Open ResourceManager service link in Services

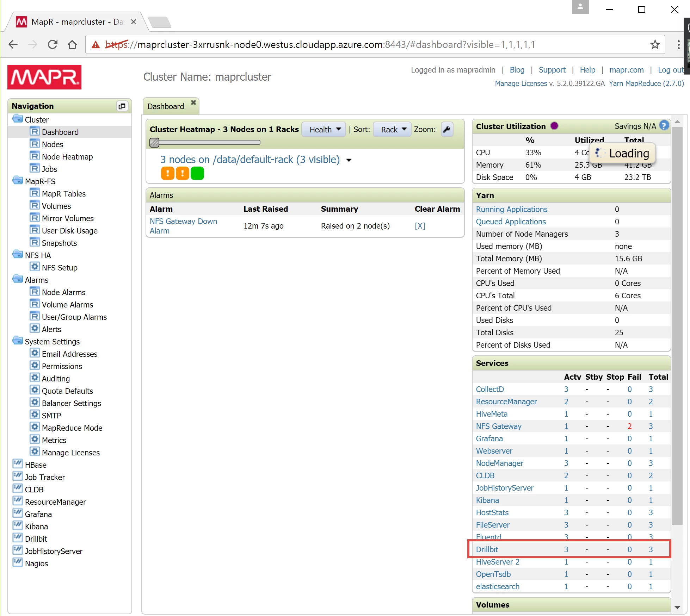pyautogui.click(x=506, y=402)
